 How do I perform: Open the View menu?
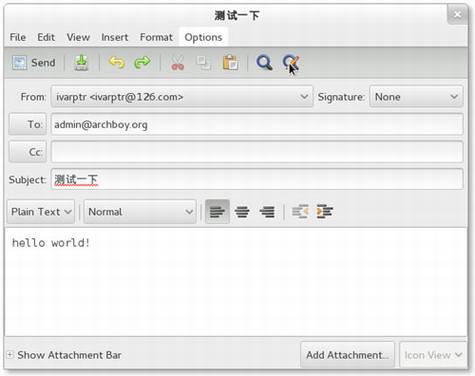point(78,37)
